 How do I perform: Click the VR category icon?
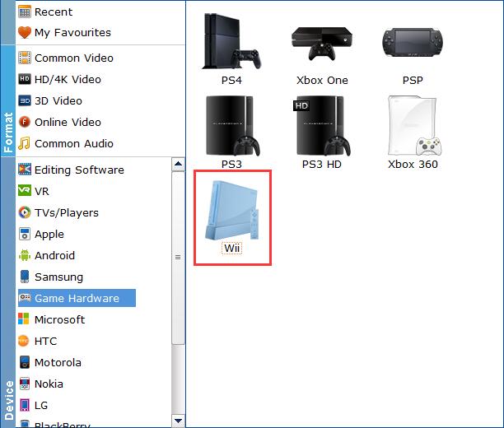coord(25,191)
